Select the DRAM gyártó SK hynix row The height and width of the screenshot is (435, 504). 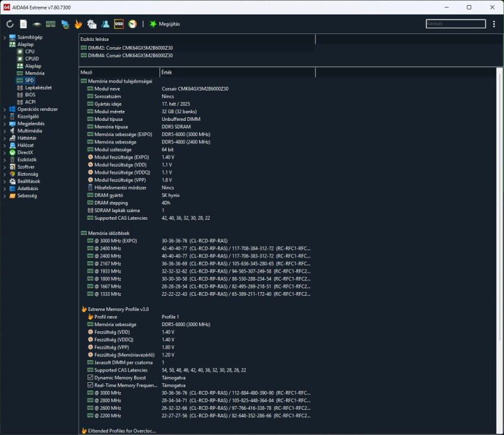[x=197, y=195]
